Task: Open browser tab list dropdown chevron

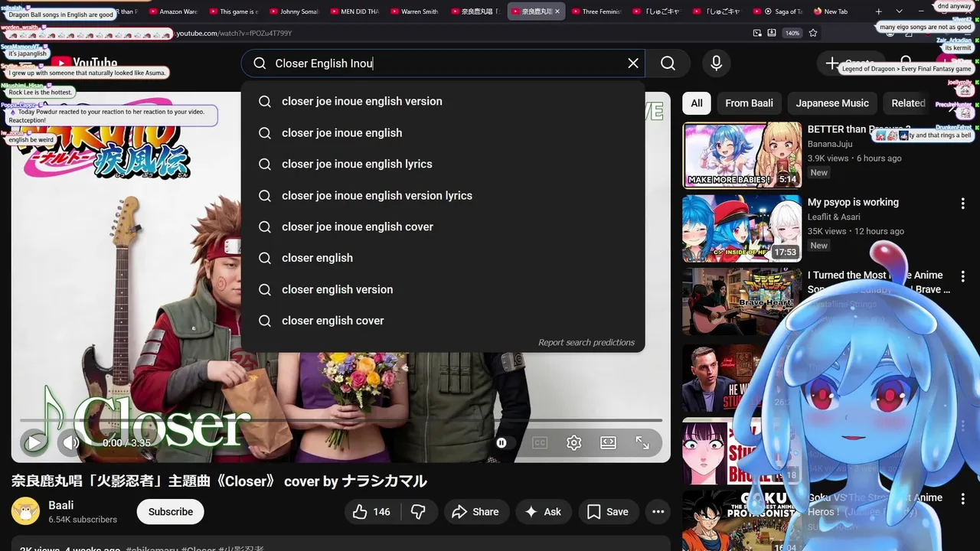Action: coord(899,11)
